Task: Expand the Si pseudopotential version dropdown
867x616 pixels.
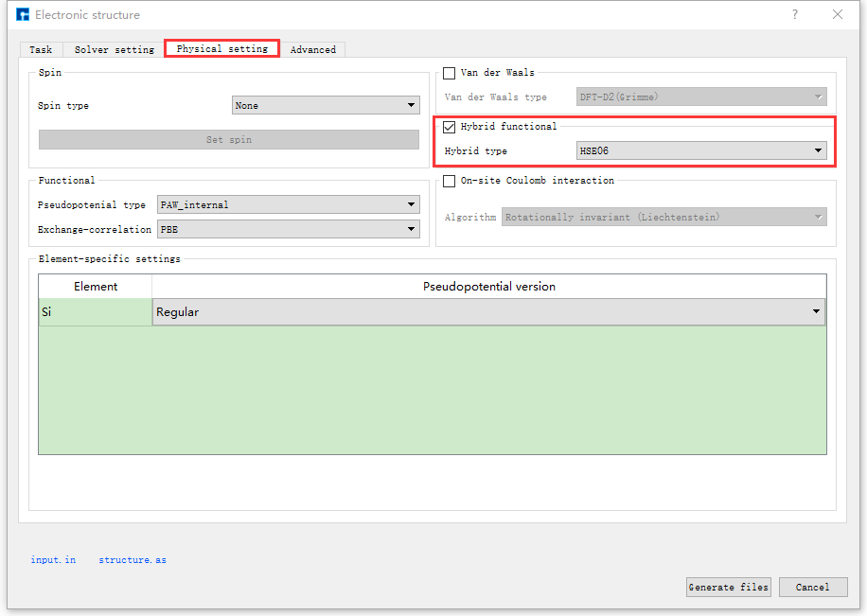Action: pyautogui.click(x=487, y=312)
